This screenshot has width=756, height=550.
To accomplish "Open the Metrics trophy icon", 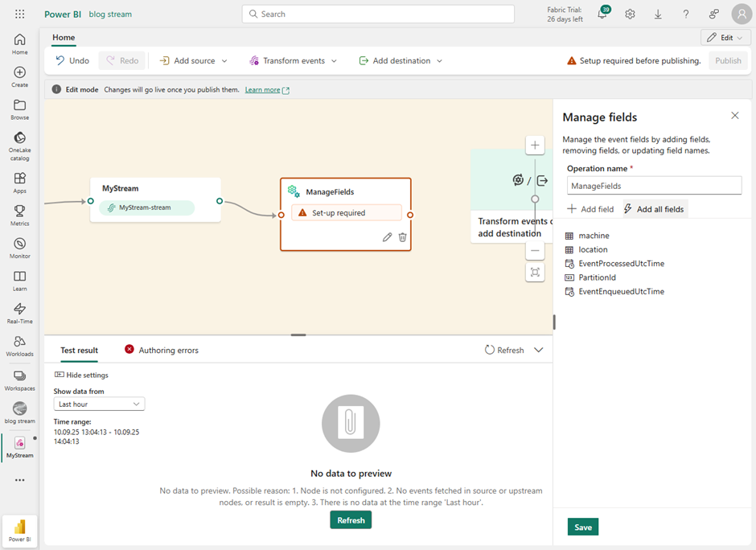I will 19,215.
